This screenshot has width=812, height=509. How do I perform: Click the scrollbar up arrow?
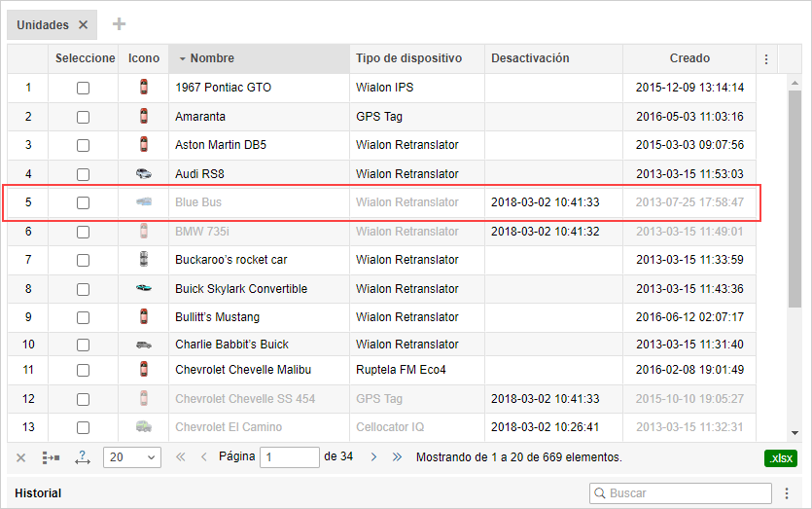coord(794,83)
